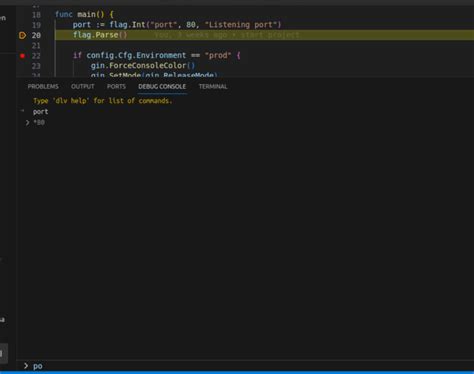Click line number 19 in the gutter
Screen dimensions: 474x374
click(x=36, y=25)
